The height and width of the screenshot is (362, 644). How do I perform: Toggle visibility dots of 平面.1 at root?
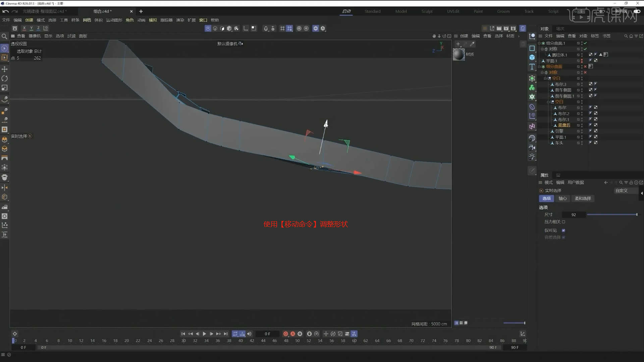click(582, 61)
